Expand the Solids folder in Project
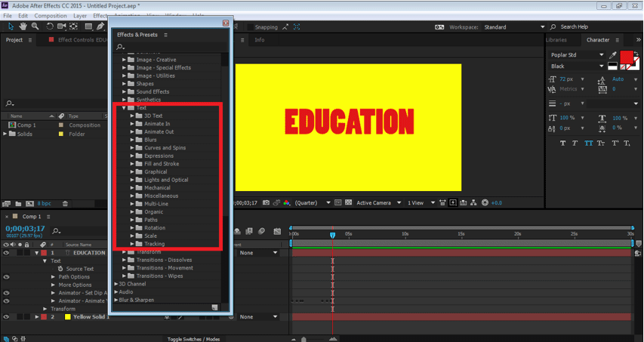Screen dimensions: 644x342 [5, 134]
